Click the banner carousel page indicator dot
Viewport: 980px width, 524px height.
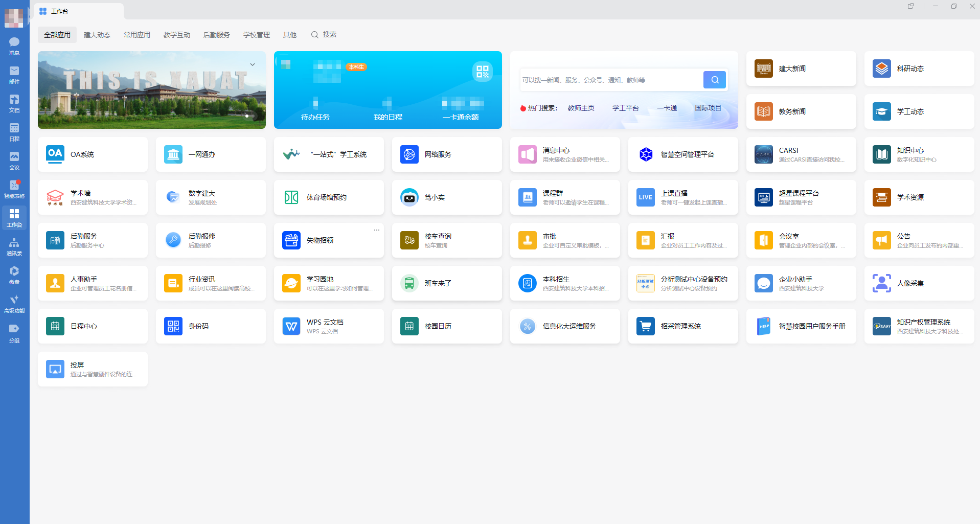point(247,116)
